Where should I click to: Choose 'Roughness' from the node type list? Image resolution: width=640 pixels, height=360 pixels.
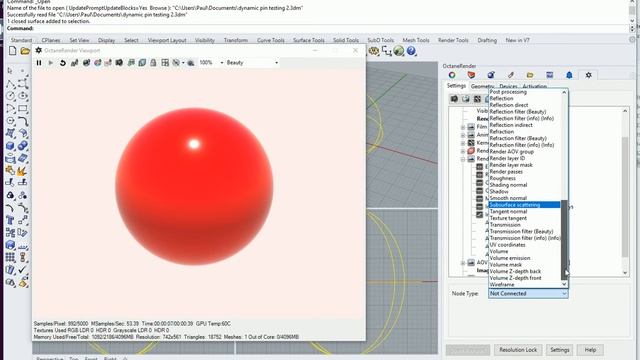point(502,178)
